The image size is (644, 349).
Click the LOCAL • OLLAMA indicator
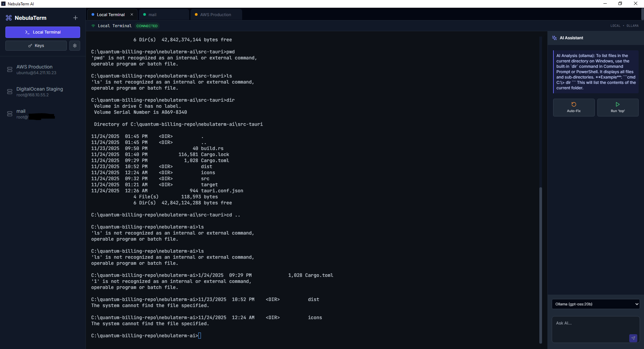point(624,26)
